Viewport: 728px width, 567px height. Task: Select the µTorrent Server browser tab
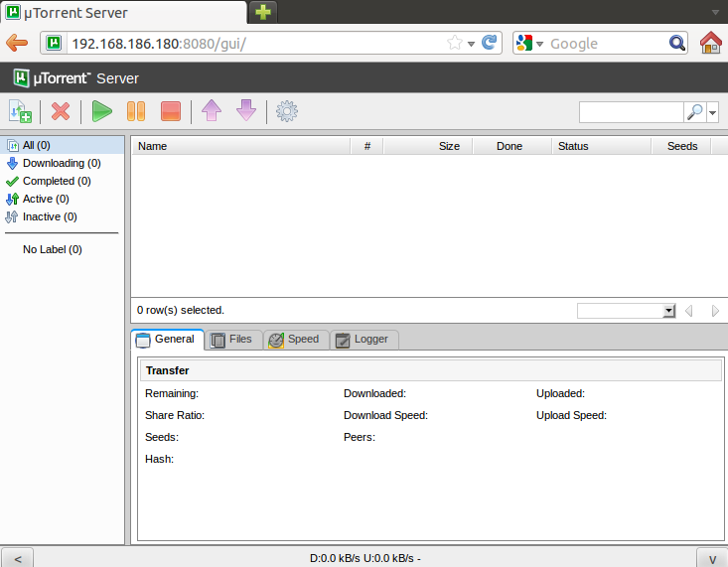(x=123, y=13)
